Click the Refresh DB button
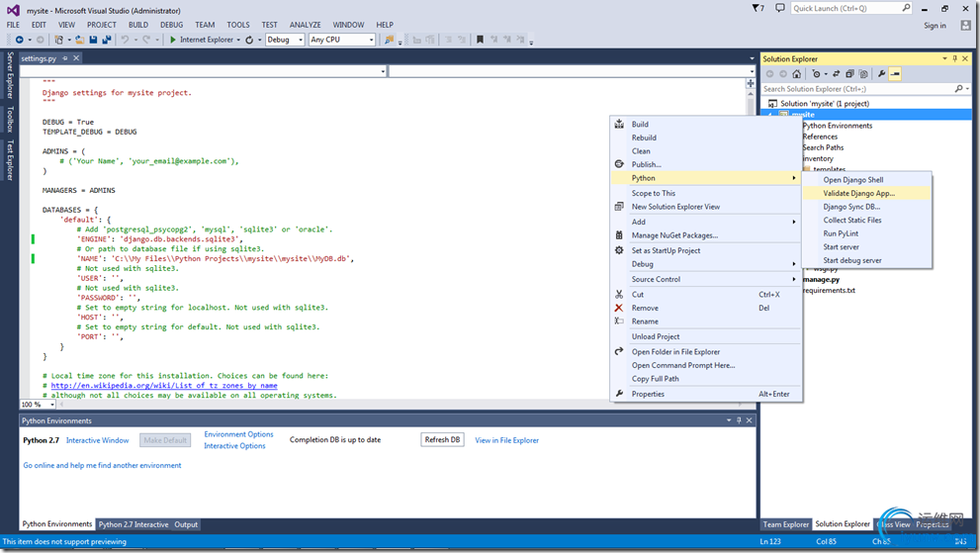 (442, 440)
